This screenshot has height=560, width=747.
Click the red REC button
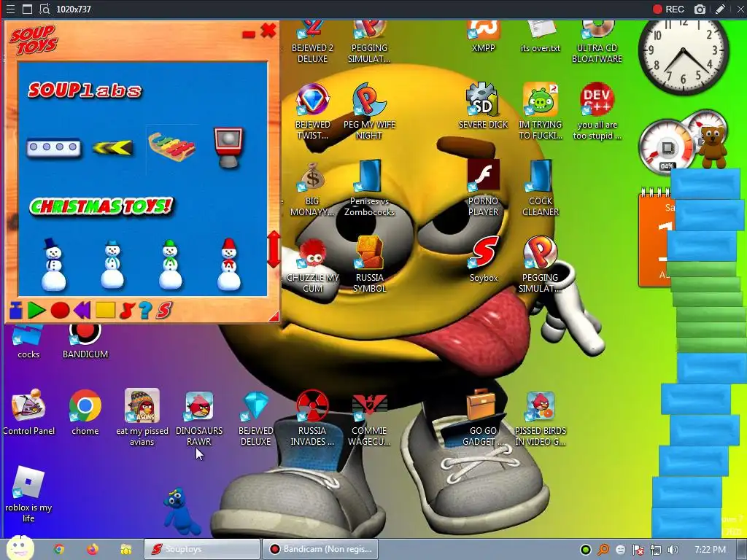click(668, 9)
